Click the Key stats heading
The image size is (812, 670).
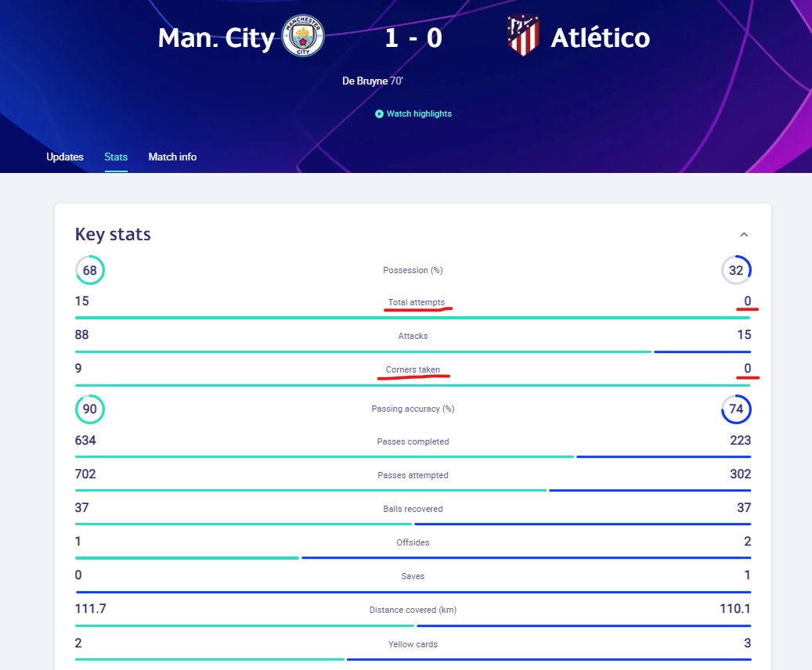click(x=113, y=234)
